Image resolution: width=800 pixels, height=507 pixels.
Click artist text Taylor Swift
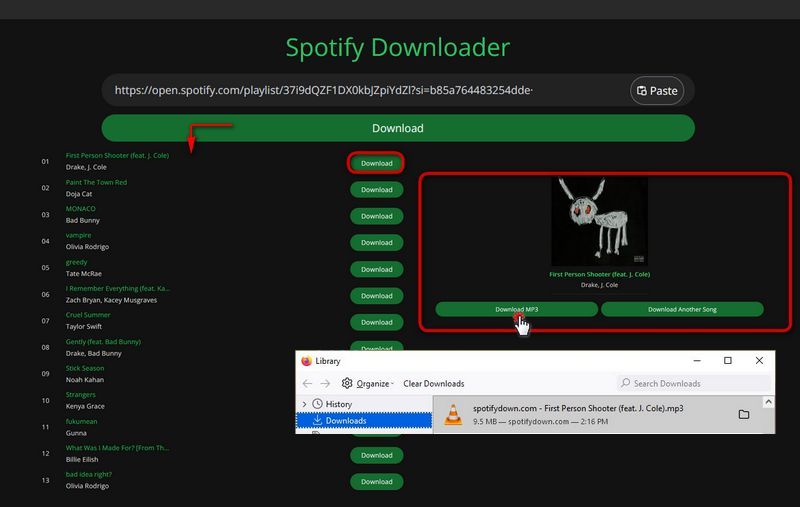(x=84, y=326)
